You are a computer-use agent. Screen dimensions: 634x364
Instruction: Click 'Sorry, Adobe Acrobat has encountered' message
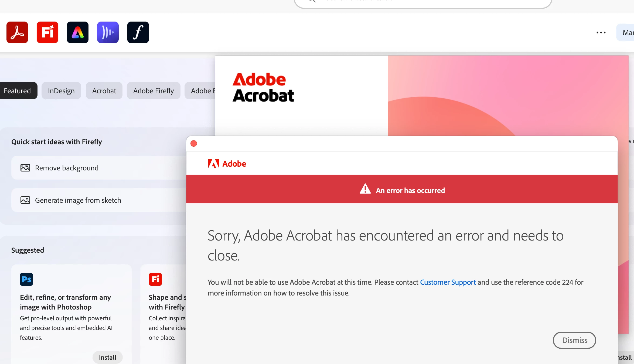tap(386, 245)
